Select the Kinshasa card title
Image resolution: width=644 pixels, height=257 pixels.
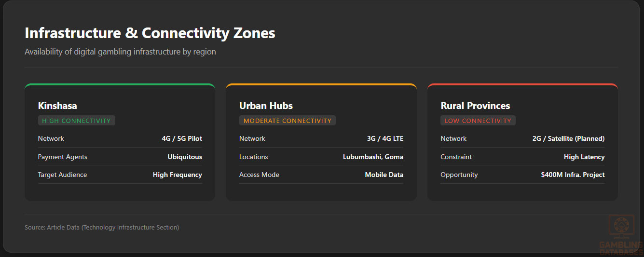pos(57,106)
